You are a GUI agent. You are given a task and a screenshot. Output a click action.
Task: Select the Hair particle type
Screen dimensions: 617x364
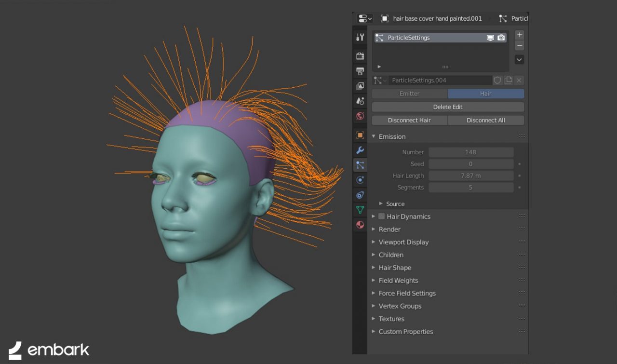486,94
